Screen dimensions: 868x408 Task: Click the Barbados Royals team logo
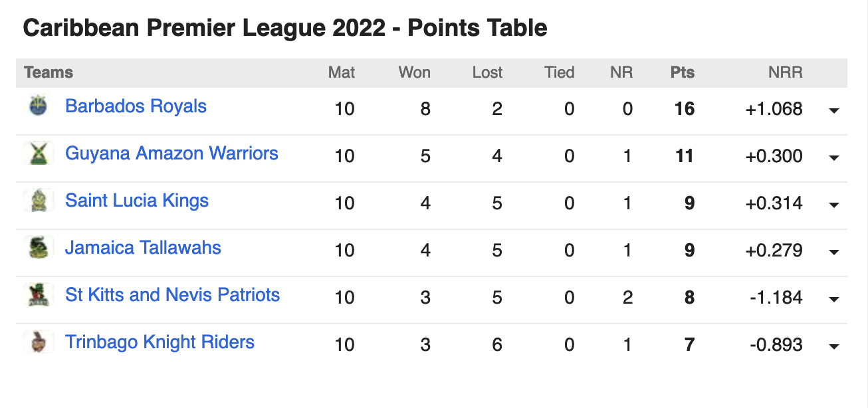(39, 106)
